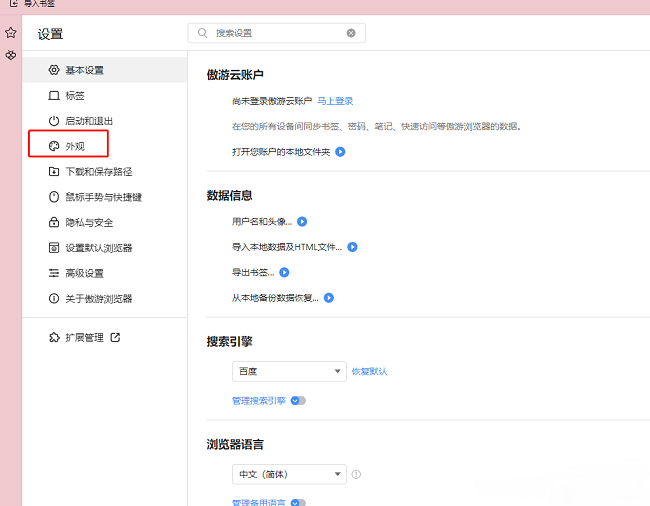Open the 百度 search engine dropdown
This screenshot has height=506, width=650.
[289, 371]
